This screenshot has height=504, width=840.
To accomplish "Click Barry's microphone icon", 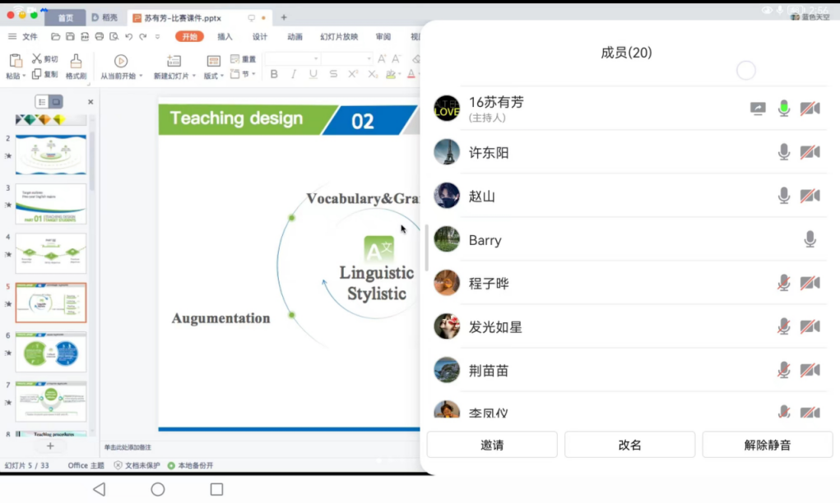I will (810, 239).
